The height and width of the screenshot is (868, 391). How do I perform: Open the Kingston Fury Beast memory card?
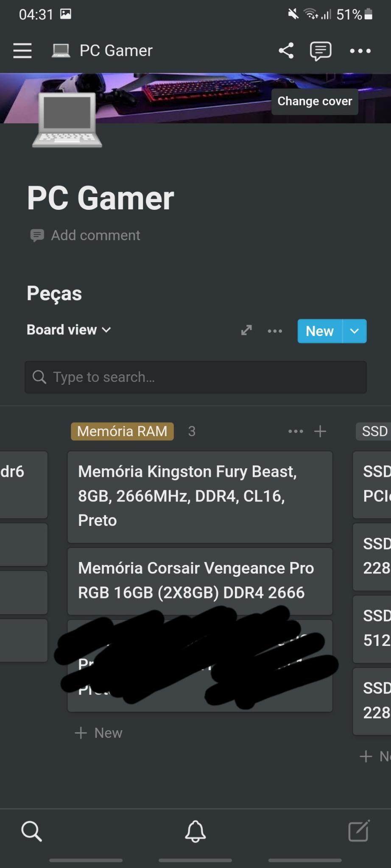click(x=200, y=497)
